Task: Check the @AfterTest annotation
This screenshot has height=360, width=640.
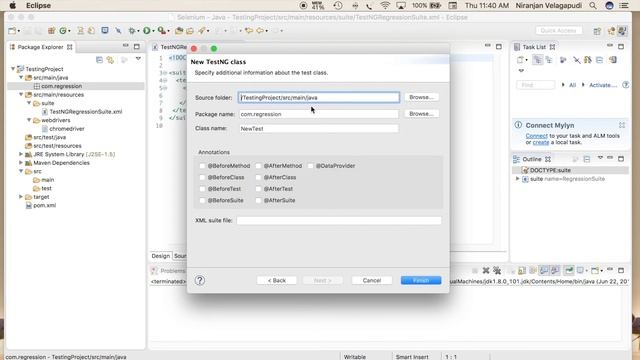Action: click(258, 189)
